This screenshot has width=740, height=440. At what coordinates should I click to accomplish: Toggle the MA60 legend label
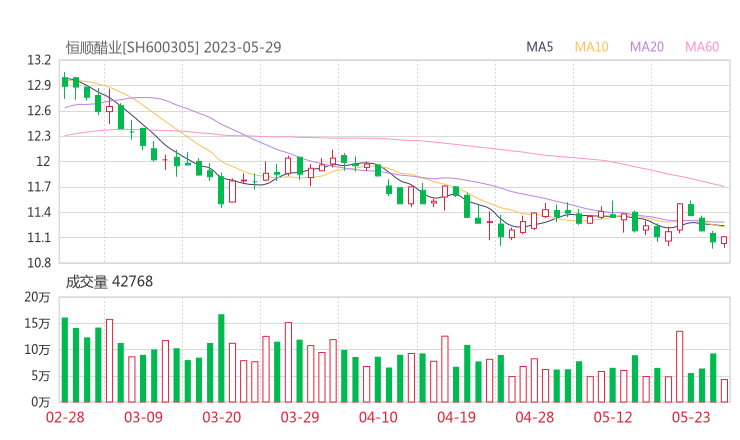(702, 47)
